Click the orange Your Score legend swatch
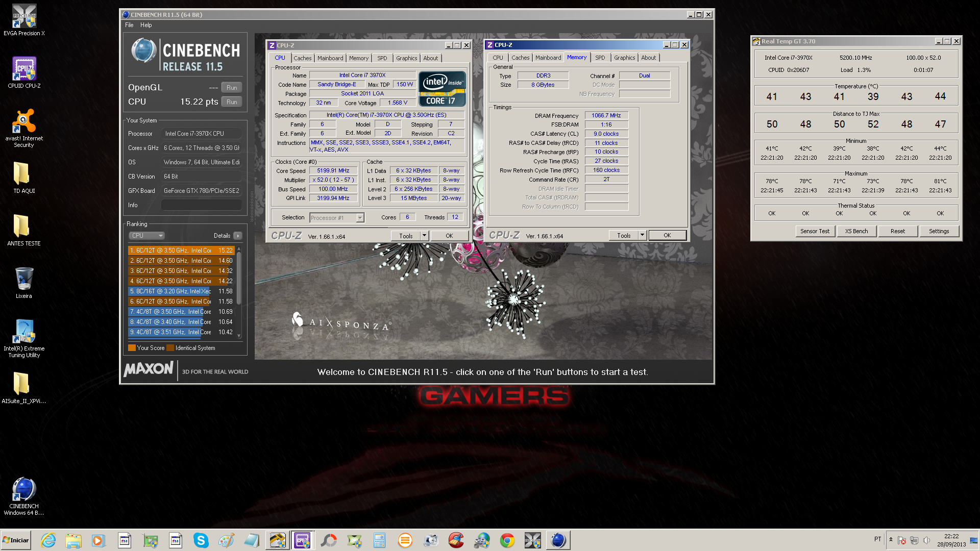Screen dimensions: 980x551 click(x=132, y=348)
